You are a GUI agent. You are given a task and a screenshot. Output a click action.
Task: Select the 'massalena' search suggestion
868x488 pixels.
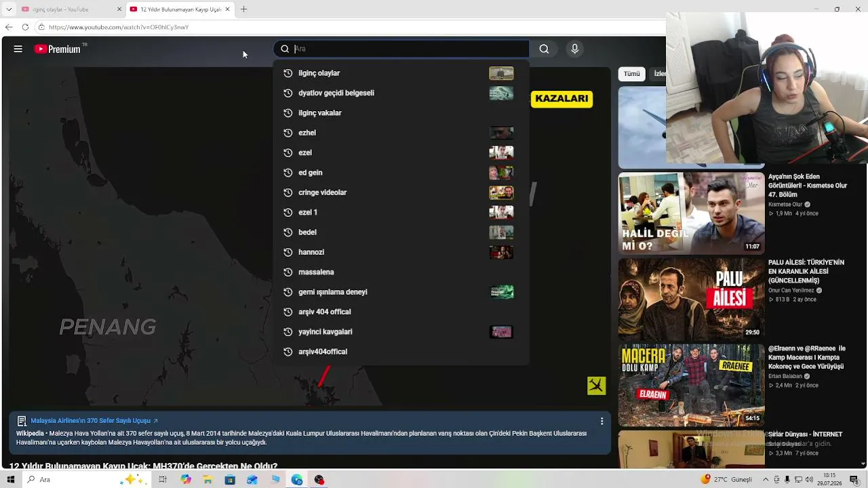coord(401,272)
